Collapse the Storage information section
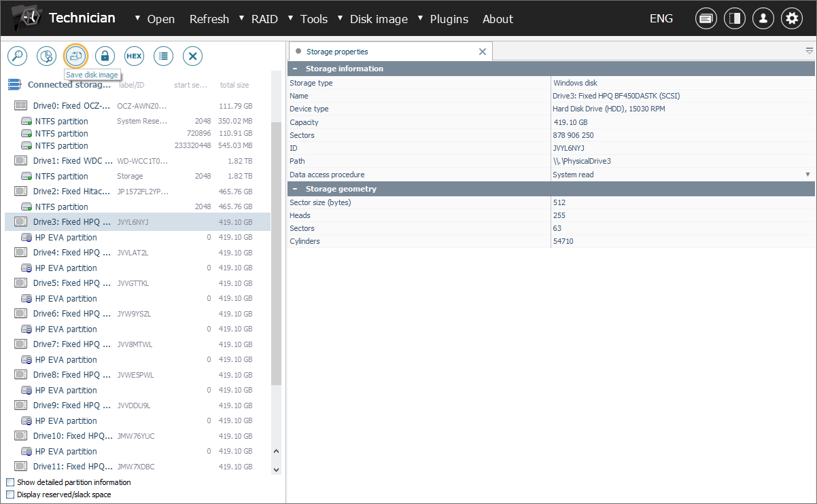The height and width of the screenshot is (504, 817). [x=295, y=69]
